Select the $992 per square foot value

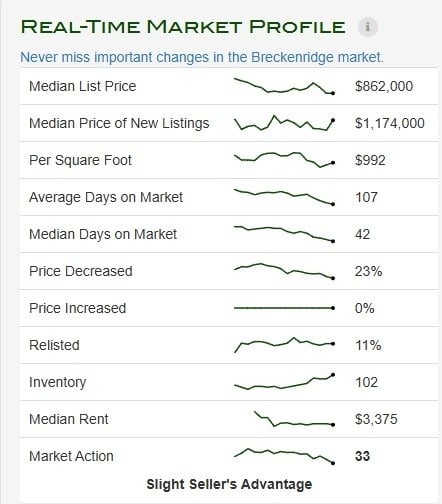[x=370, y=160]
